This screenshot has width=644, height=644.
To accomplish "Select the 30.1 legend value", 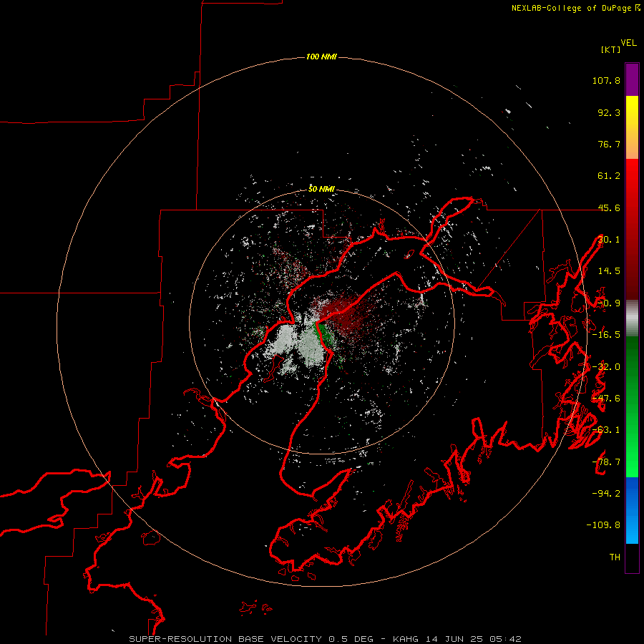I will click(x=609, y=240).
